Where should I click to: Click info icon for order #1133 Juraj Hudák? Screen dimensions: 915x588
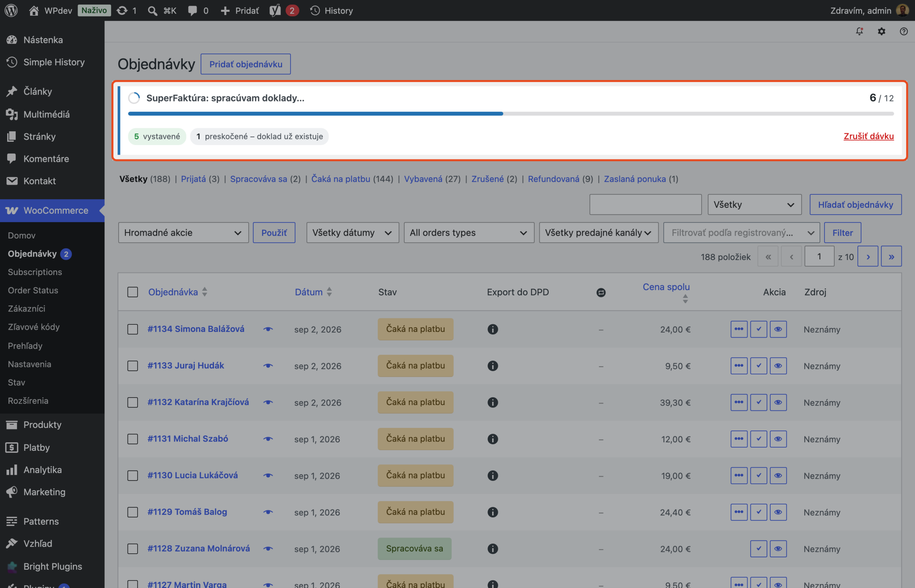(493, 366)
